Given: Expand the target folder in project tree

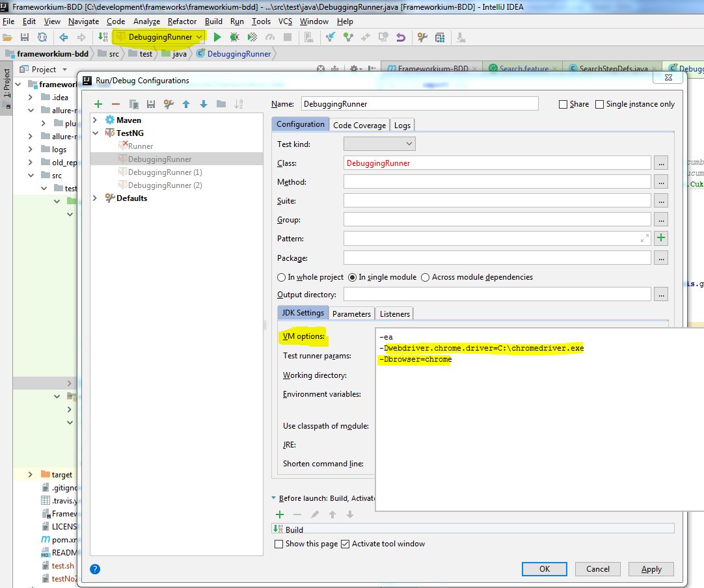Looking at the screenshot, I should click(x=30, y=475).
